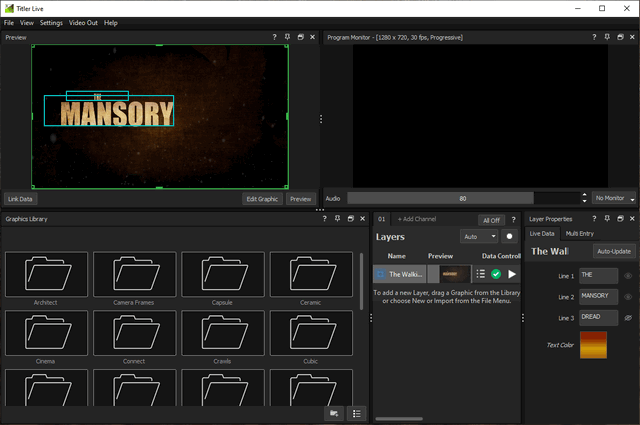640x425 pixels.
Task: Switch to the Multi Entry tab
Action: [x=579, y=233]
